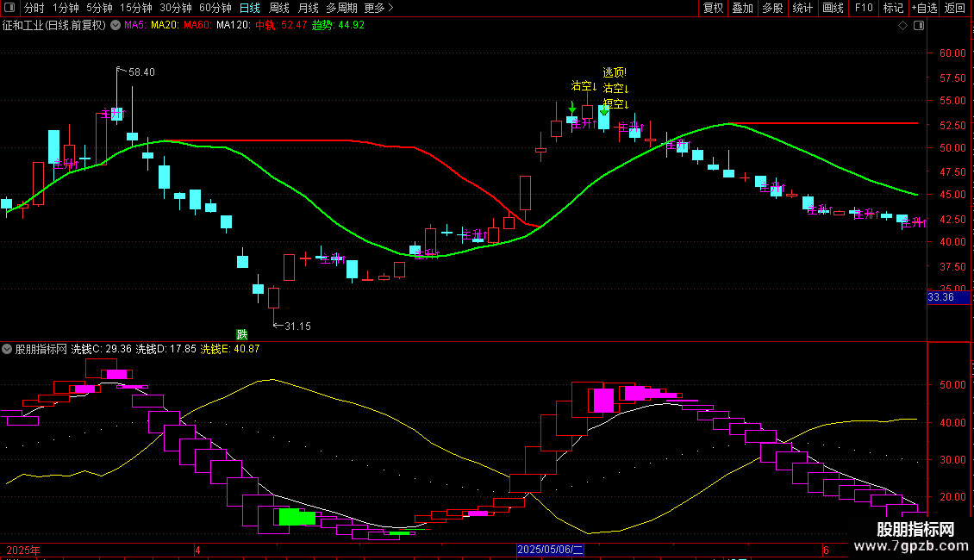The height and width of the screenshot is (560, 974).
Task: Select the 日线 daily tab
Action: tap(250, 8)
